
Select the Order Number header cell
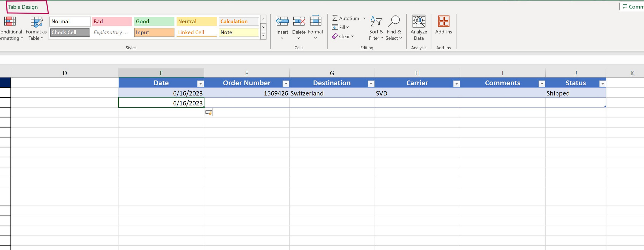click(247, 83)
